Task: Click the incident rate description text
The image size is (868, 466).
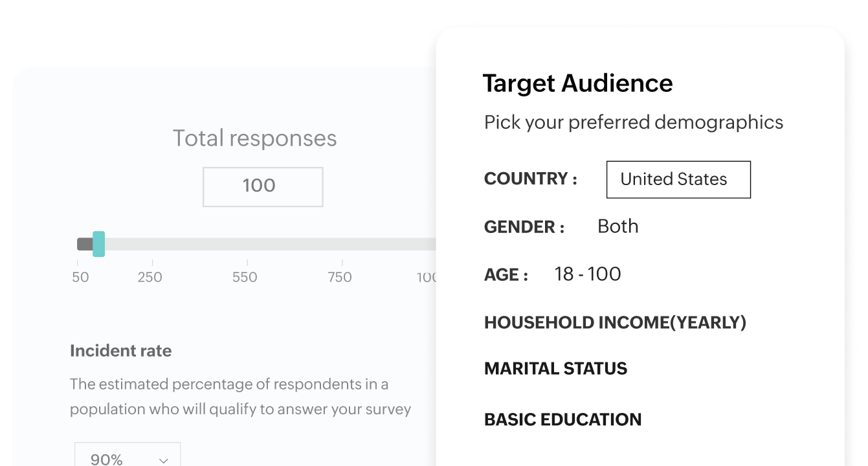Action: click(240, 396)
